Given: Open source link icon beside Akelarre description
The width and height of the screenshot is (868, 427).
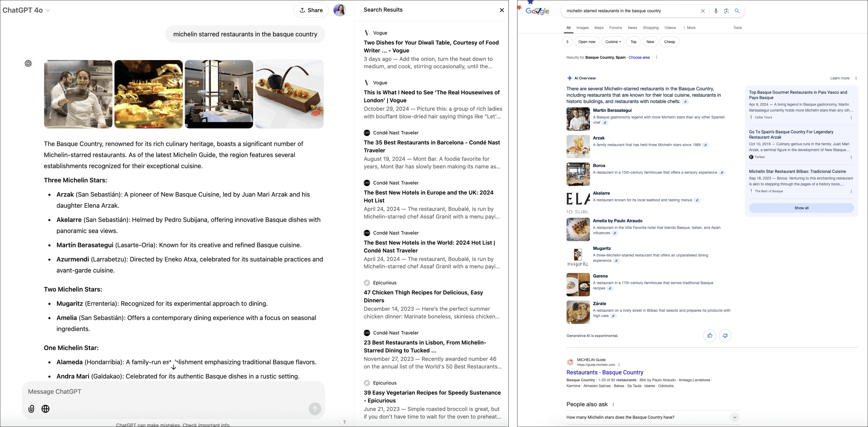Looking at the screenshot, I should click(697, 200).
